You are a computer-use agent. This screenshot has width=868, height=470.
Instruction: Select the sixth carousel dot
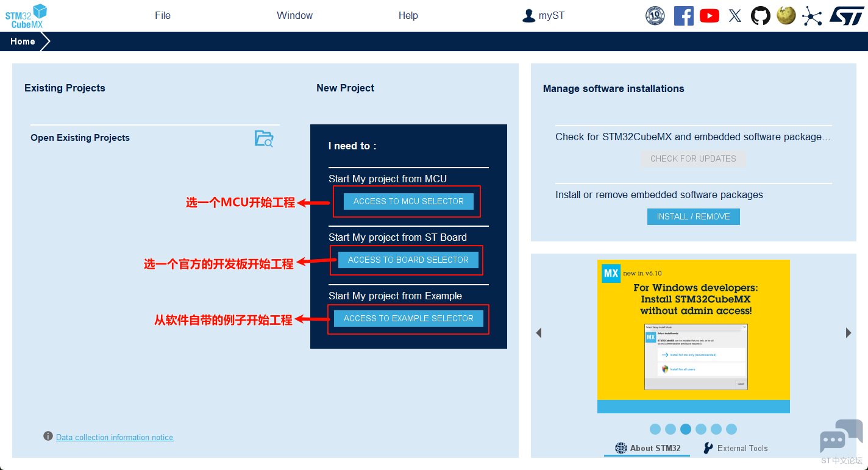click(x=731, y=429)
